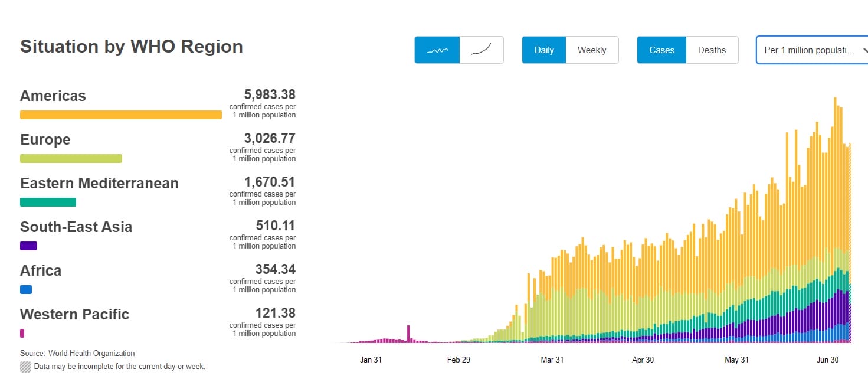Click the hatched incomplete-data legend icon
The image size is (868, 382).
(x=25, y=367)
